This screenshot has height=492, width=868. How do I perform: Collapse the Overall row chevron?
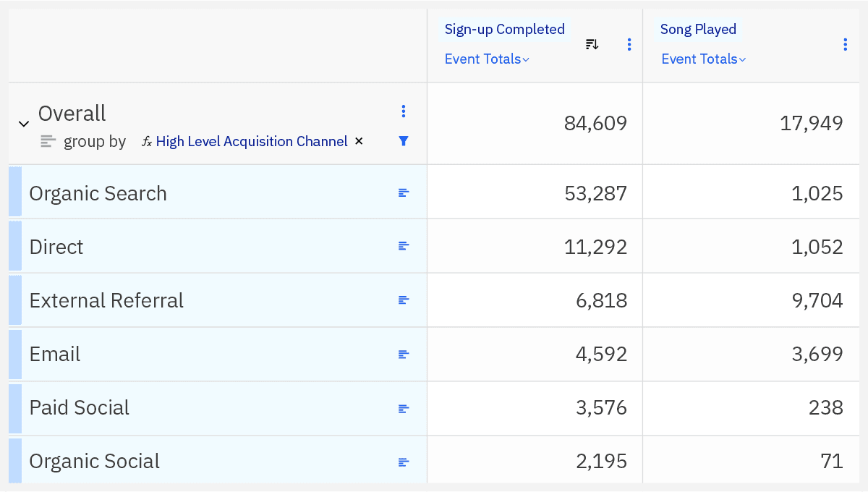click(x=23, y=123)
